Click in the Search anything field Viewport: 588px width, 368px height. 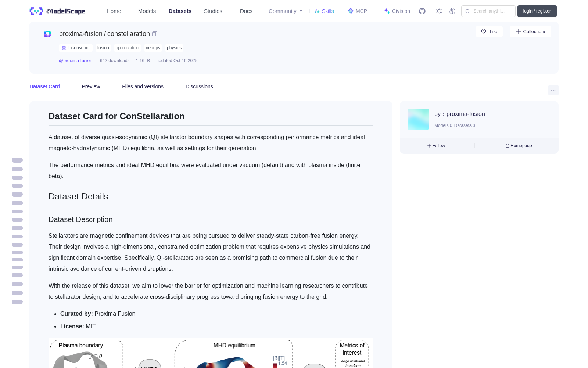click(x=488, y=11)
